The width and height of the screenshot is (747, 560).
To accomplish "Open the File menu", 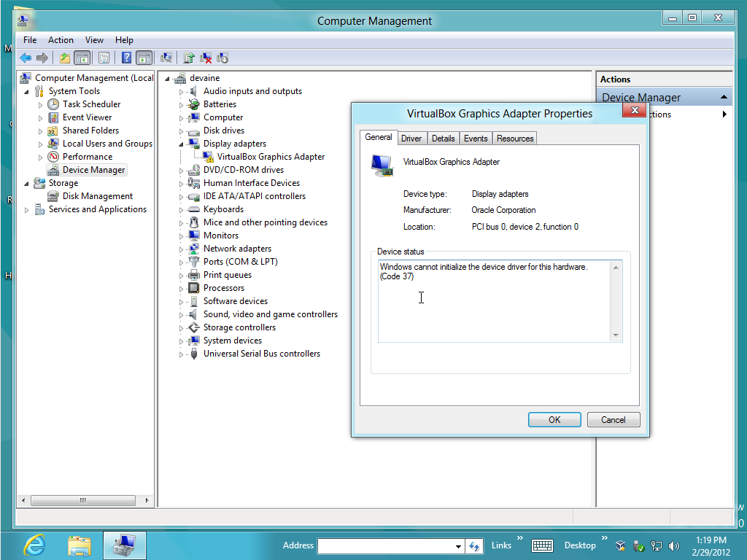I will tap(30, 40).
